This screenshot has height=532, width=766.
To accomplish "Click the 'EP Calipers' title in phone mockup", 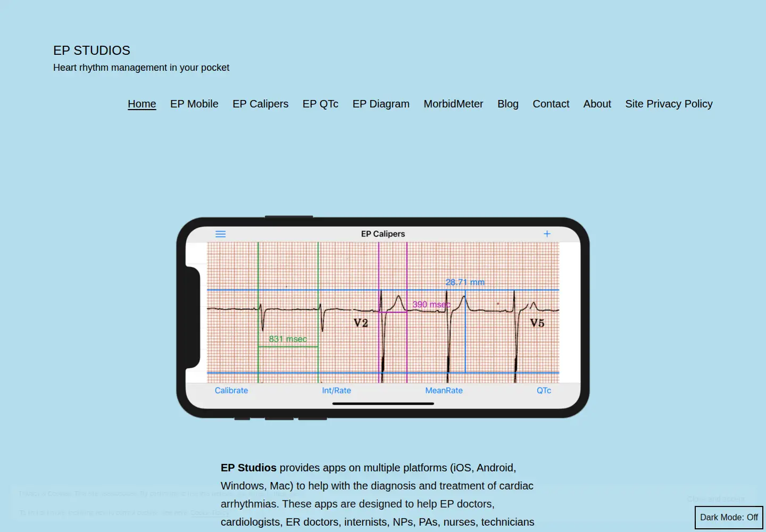I will pos(383,234).
